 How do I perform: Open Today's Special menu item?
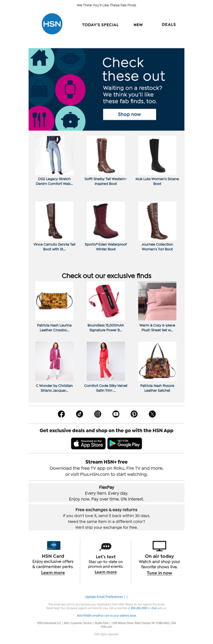(x=100, y=25)
